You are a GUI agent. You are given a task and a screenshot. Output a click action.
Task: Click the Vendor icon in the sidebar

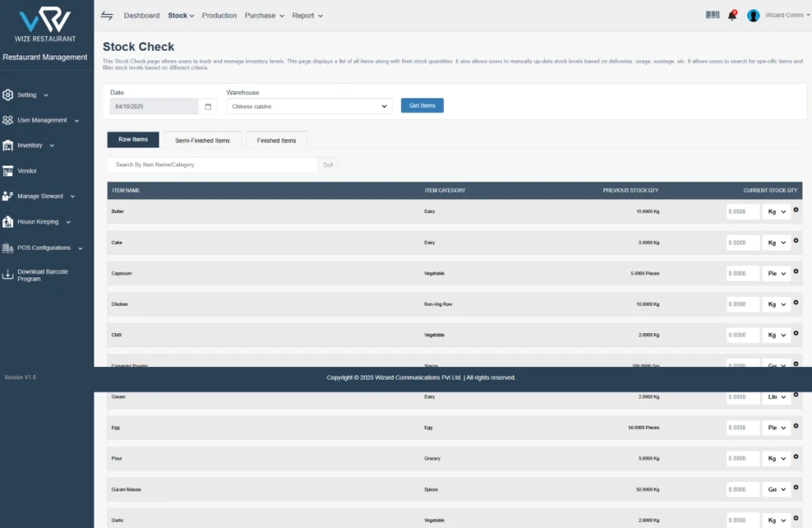pos(8,170)
